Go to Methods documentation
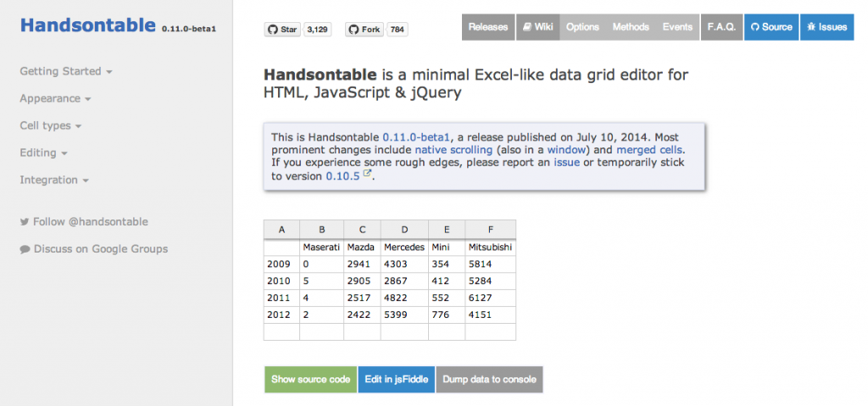Viewport: 868px width, 406px height. (631, 27)
